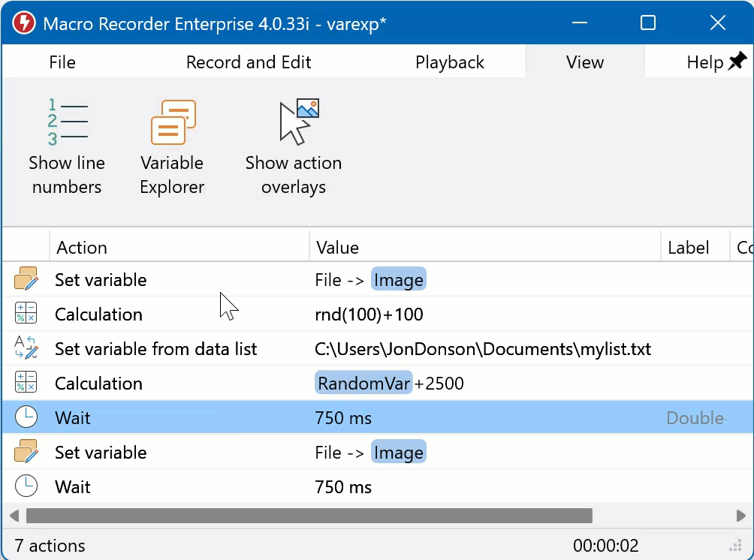This screenshot has width=754, height=560.
Task: Pin the ribbon with the pushpin icon
Action: tap(737, 62)
